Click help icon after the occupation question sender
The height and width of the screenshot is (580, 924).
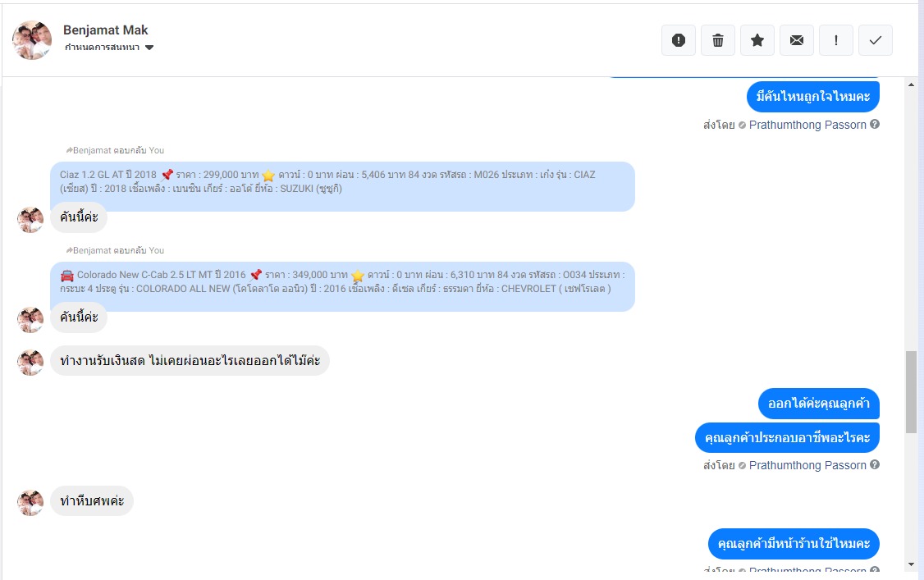[875, 464]
